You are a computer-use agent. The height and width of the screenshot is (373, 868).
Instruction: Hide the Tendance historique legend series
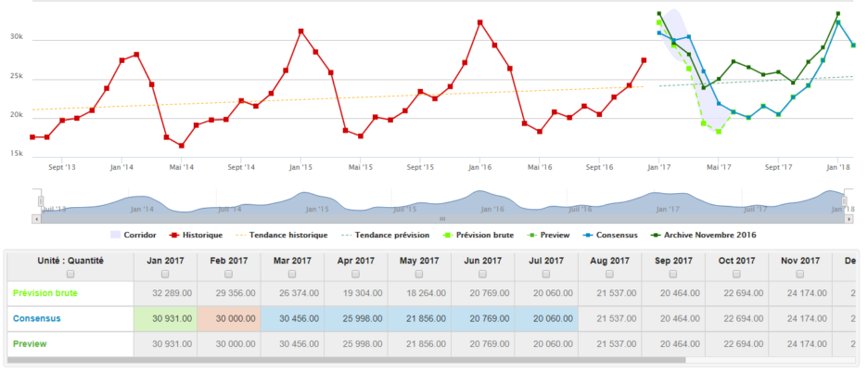point(281,235)
